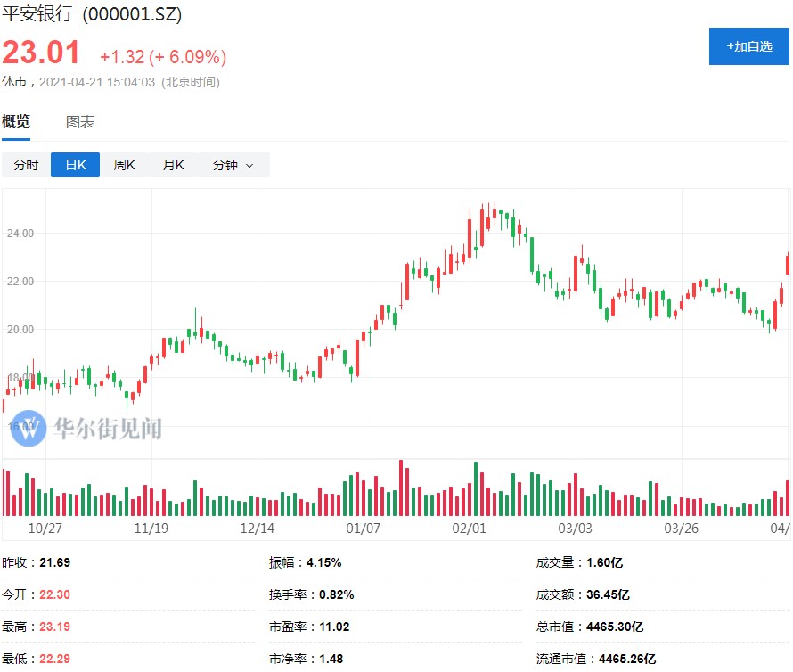Switch chart to 月K
Image resolution: width=793 pixels, height=672 pixels.
(173, 166)
